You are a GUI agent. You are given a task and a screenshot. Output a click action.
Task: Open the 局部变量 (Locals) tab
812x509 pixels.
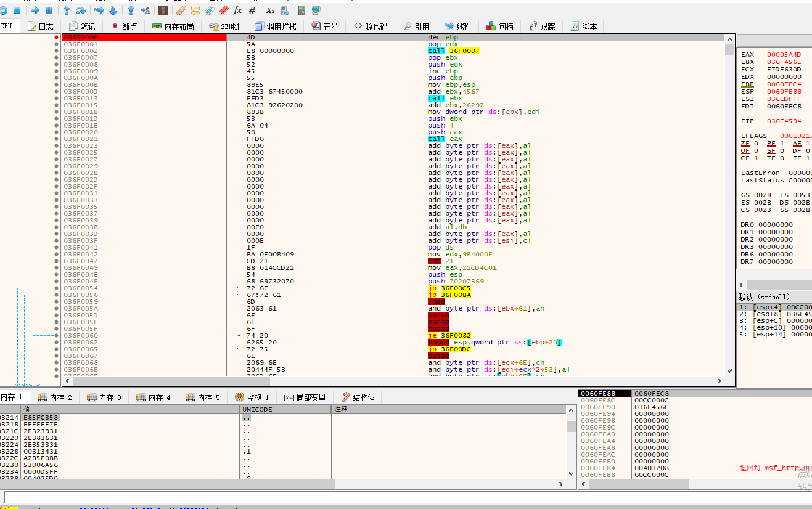305,397
